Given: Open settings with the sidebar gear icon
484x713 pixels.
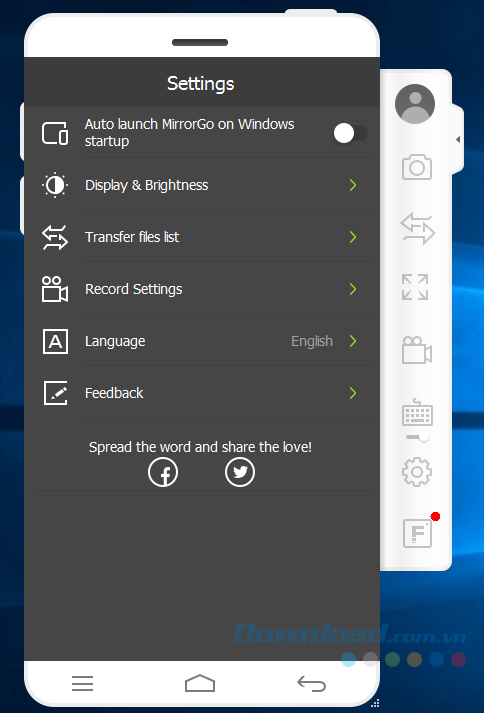Looking at the screenshot, I should click(417, 472).
